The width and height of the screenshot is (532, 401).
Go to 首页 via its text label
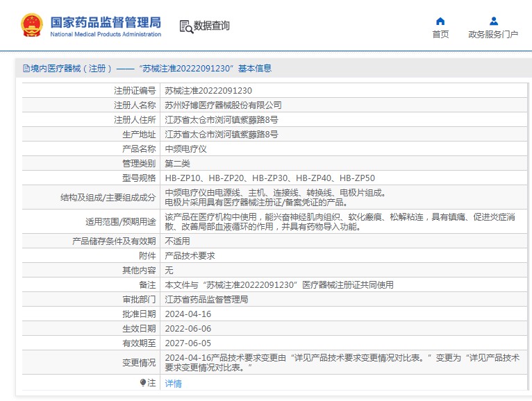[x=440, y=35]
